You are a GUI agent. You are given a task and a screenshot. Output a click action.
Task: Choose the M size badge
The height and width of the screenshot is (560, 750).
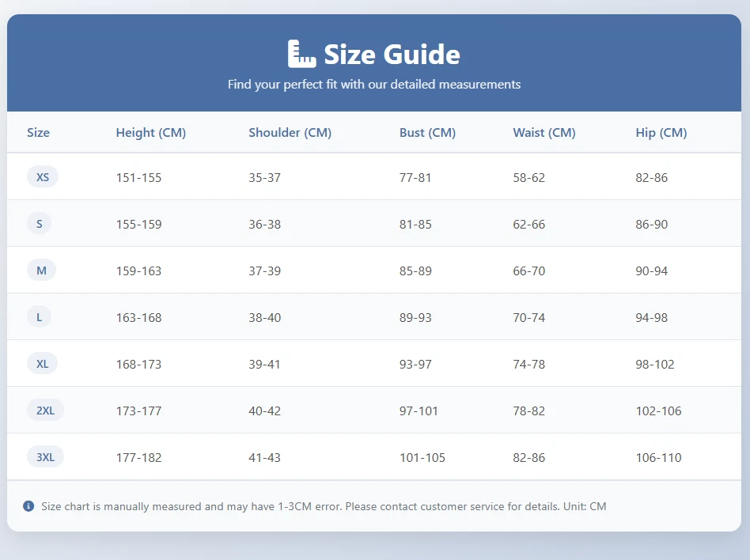41,271
